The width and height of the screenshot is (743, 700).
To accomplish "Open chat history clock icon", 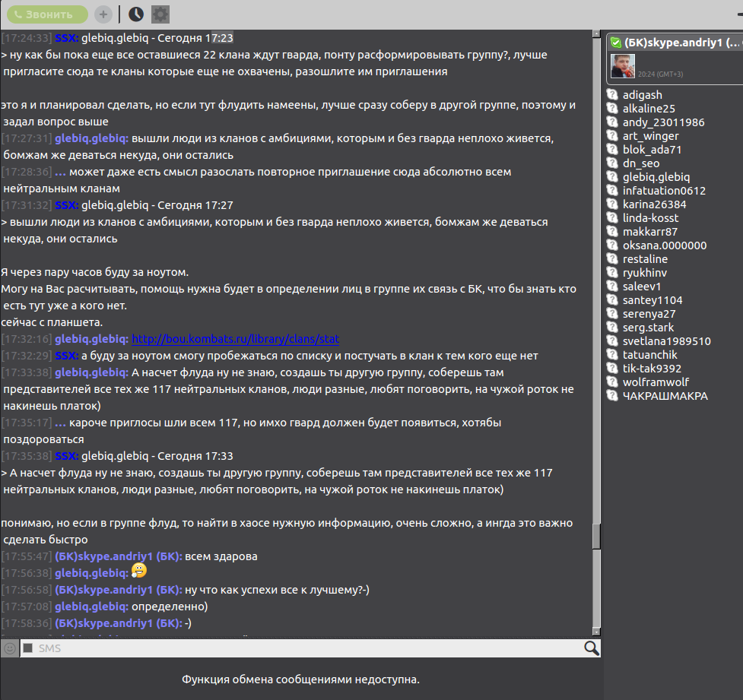I will coord(136,14).
